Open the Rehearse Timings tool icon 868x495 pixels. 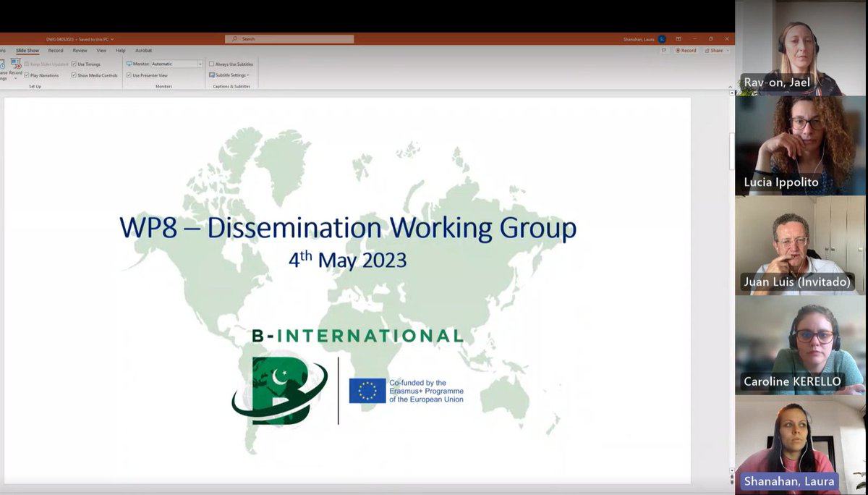tap(3, 64)
